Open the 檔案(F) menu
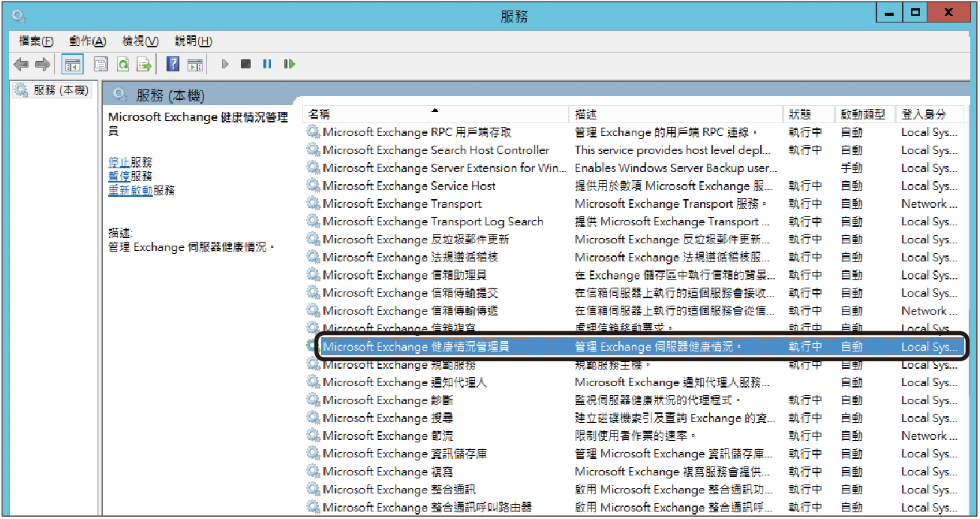This screenshot has height=519, width=980. [x=36, y=41]
